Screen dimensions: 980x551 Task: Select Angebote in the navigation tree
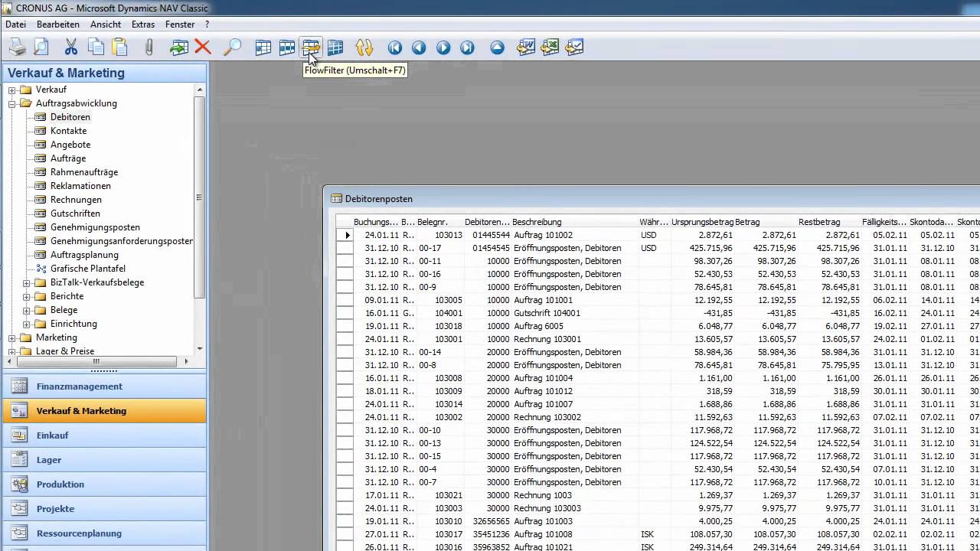70,145
